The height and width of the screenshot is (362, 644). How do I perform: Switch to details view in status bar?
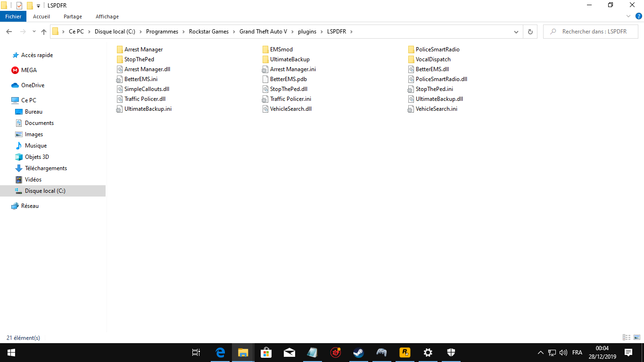627,337
